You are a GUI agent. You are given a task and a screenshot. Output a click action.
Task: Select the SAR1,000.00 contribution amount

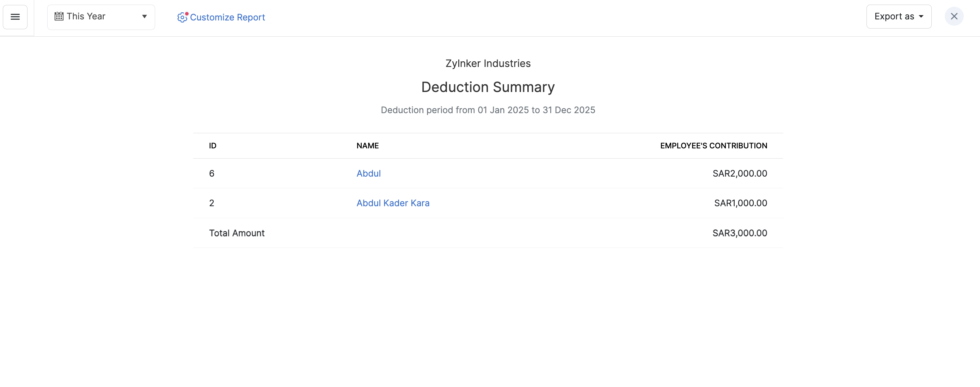click(x=740, y=203)
